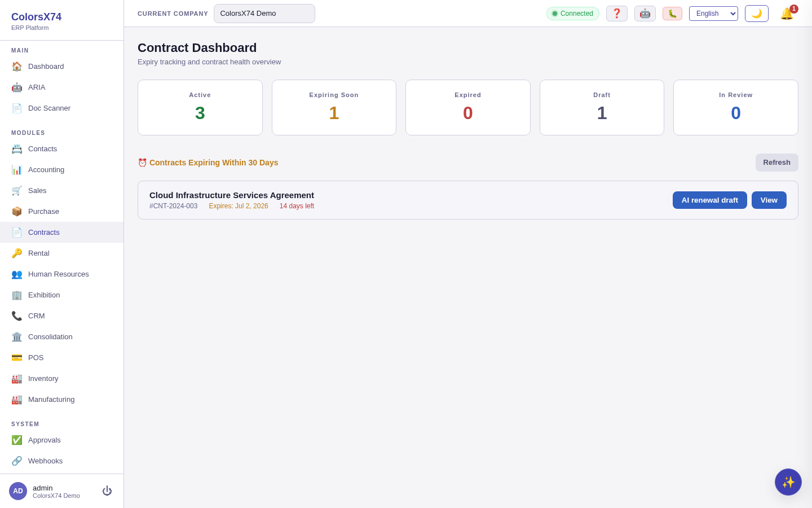Click the Webhooks link icon

click(x=17, y=461)
